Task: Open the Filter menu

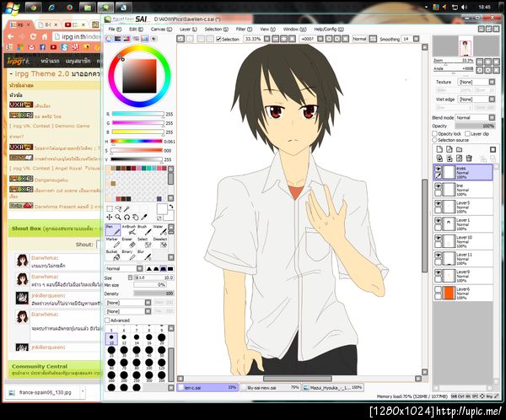Action: 244,29
